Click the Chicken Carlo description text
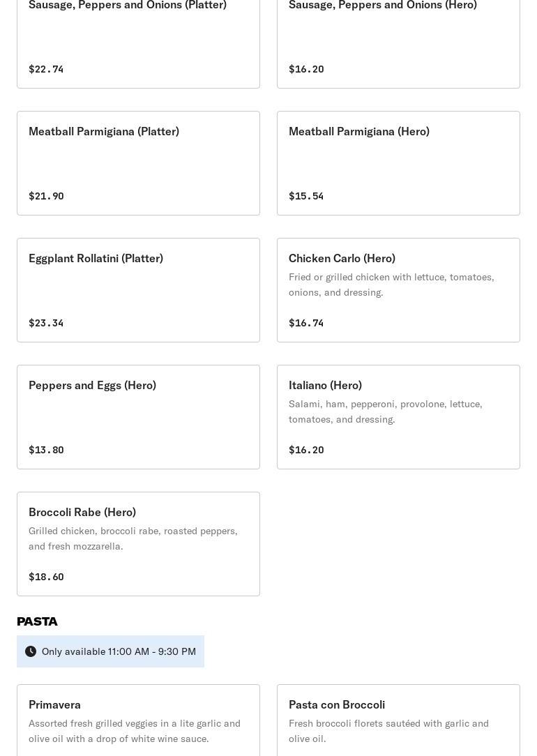The image size is (537, 756). click(x=391, y=285)
